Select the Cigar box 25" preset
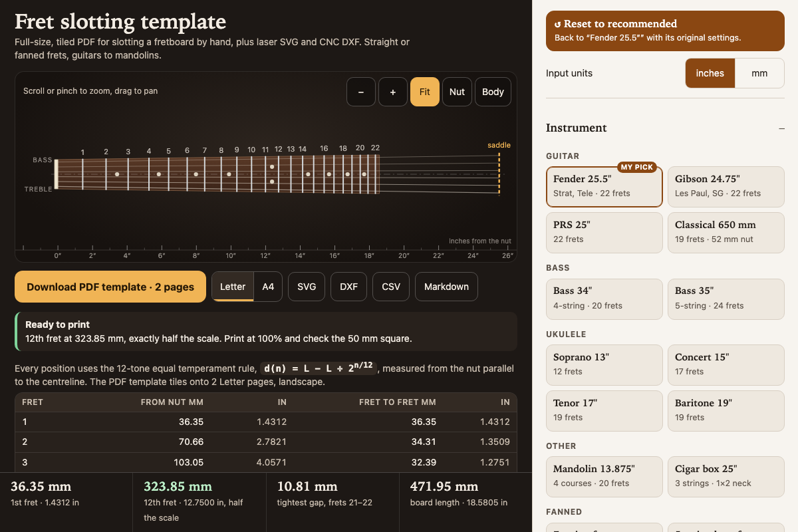798x532 pixels. 726,476
